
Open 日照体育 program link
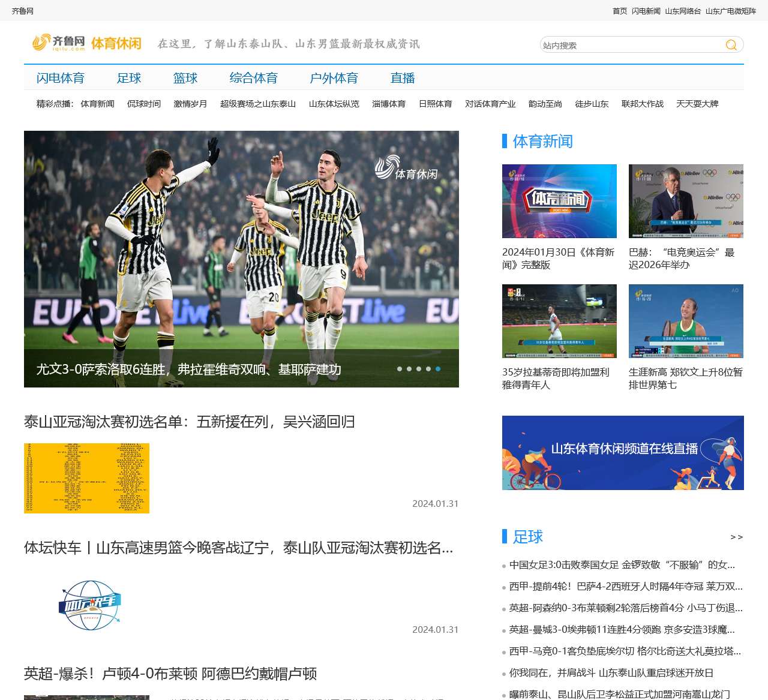436,104
